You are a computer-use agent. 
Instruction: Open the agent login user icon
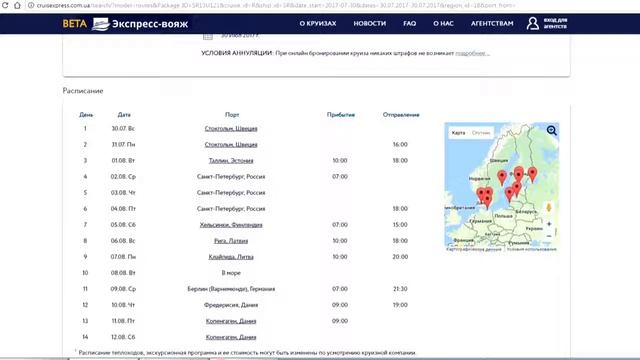coord(532,23)
